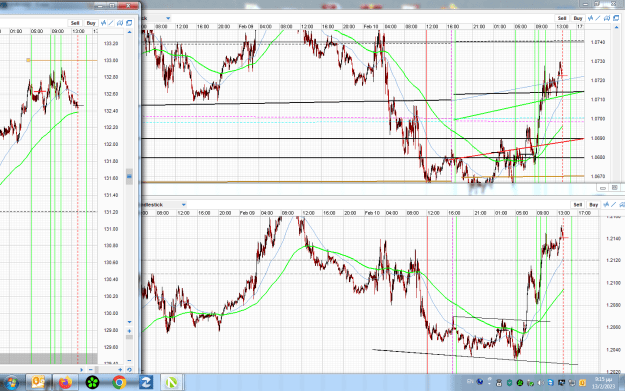The image size is (625, 391).
Task: Click chart settings icon in left chart window
Action: click(x=120, y=23)
